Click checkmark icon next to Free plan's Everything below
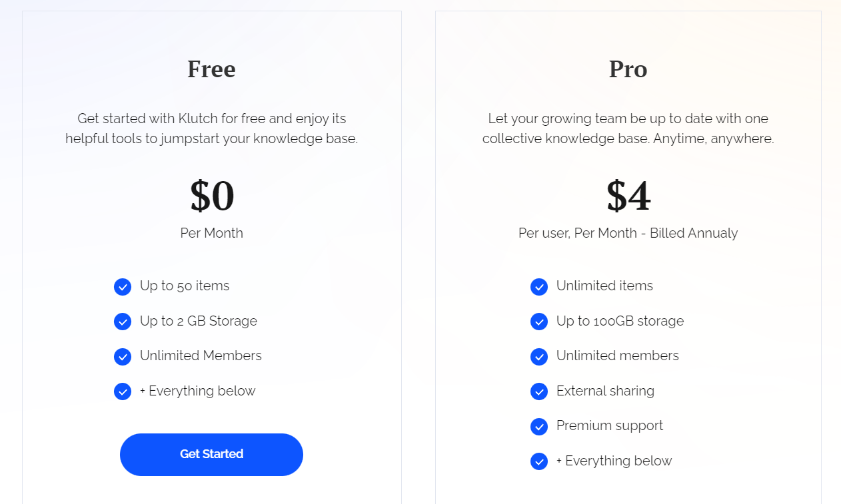 [x=123, y=391]
